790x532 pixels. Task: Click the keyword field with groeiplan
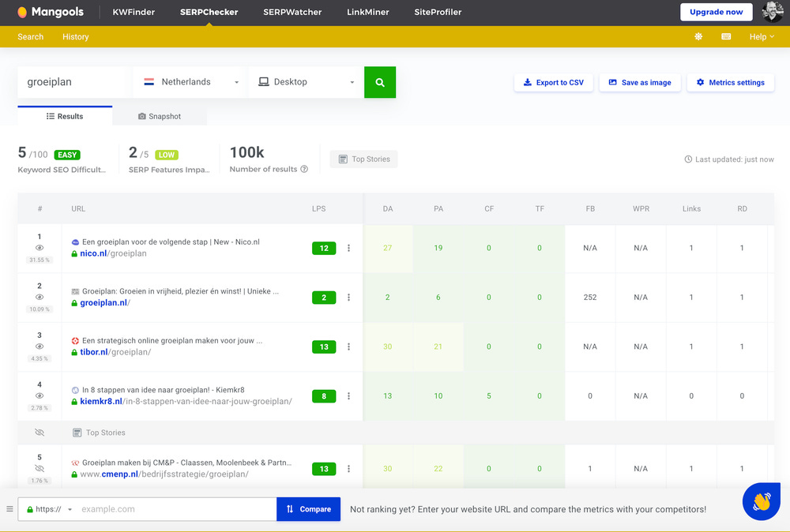[x=74, y=82]
